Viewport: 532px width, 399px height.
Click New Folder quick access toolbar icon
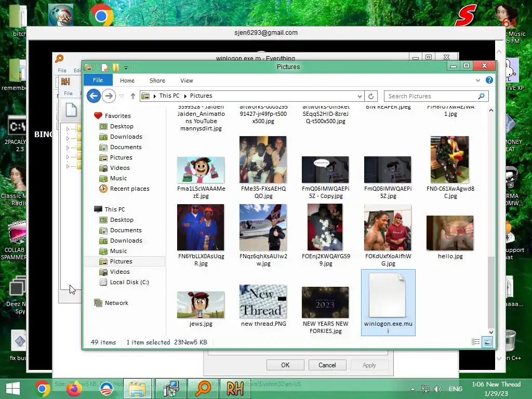(116, 68)
